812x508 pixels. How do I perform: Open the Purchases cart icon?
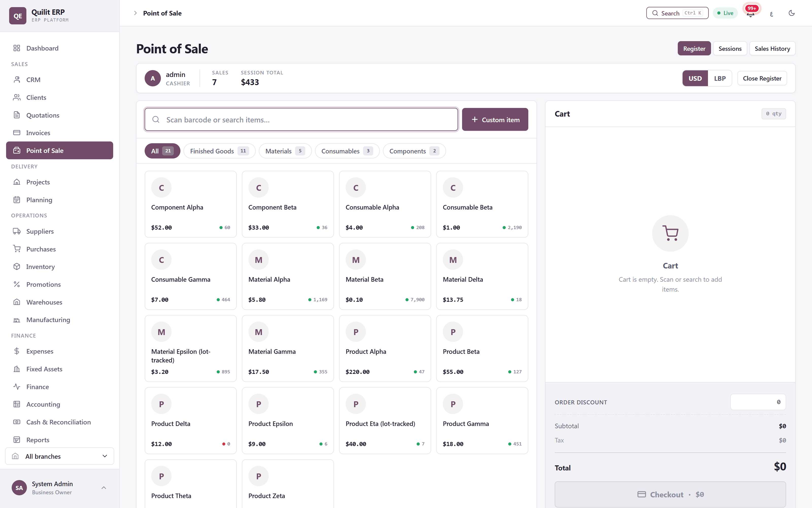(17, 249)
